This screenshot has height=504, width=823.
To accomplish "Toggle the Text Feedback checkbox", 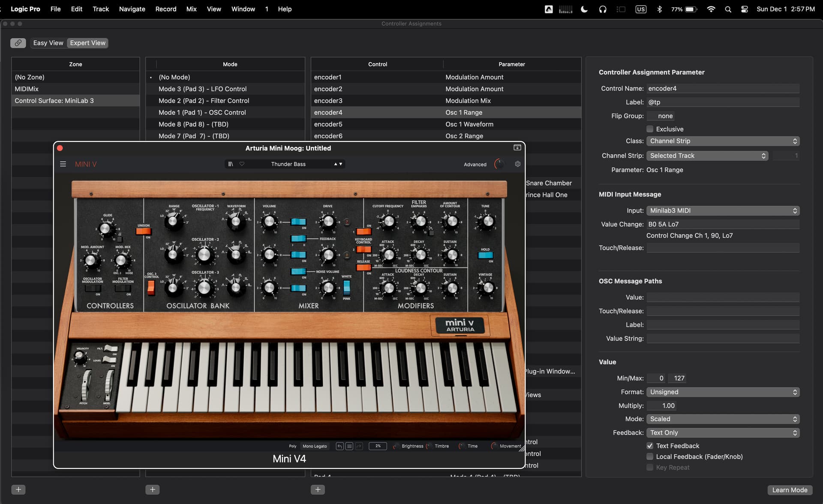I will pyautogui.click(x=650, y=446).
